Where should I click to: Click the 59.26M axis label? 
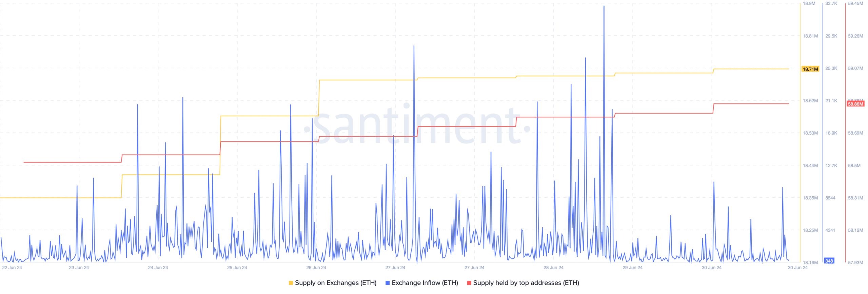click(x=855, y=36)
